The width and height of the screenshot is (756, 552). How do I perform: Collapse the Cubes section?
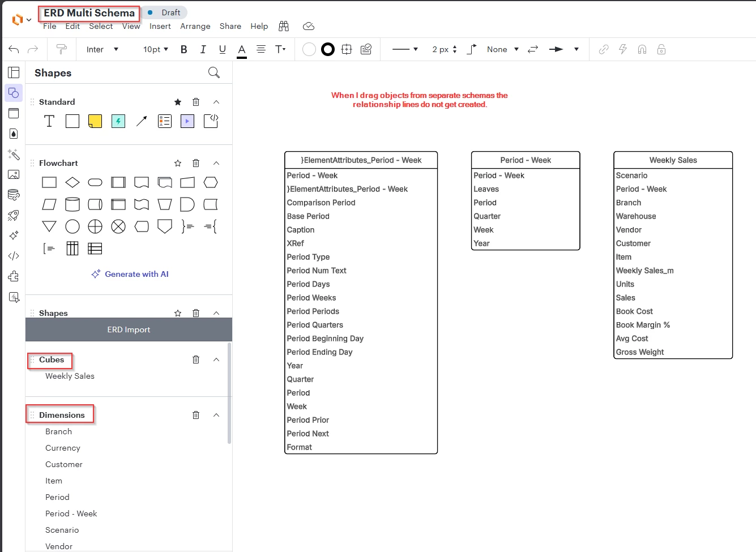click(216, 360)
